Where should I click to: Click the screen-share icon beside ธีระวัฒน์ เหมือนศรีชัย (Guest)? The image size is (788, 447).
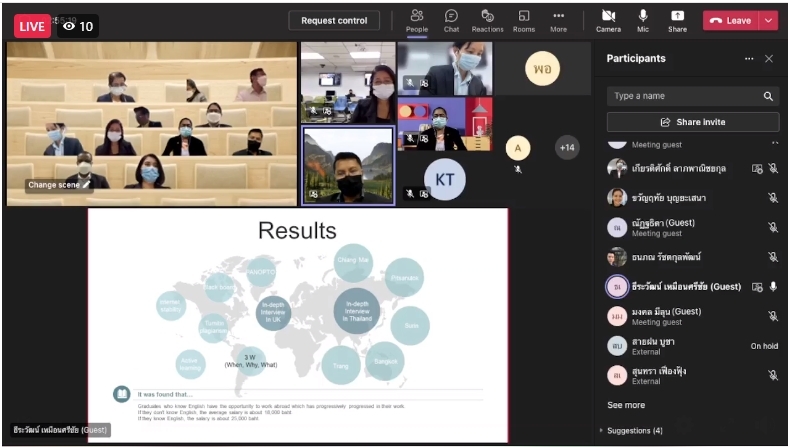[757, 287]
